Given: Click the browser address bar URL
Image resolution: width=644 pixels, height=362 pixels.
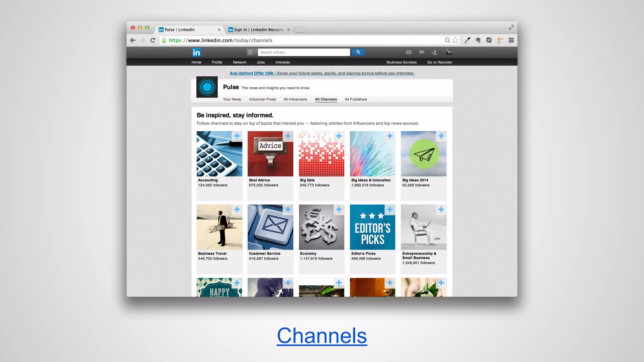Looking at the screenshot, I should coord(221,40).
